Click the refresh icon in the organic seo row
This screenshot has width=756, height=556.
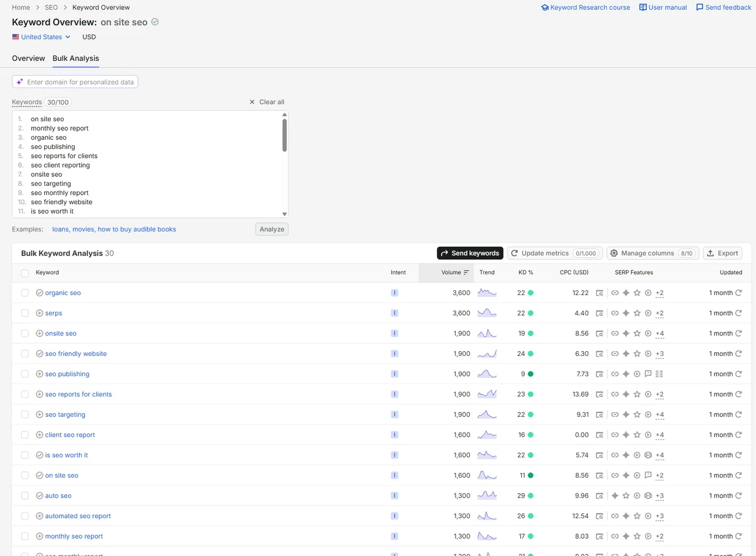pos(738,293)
